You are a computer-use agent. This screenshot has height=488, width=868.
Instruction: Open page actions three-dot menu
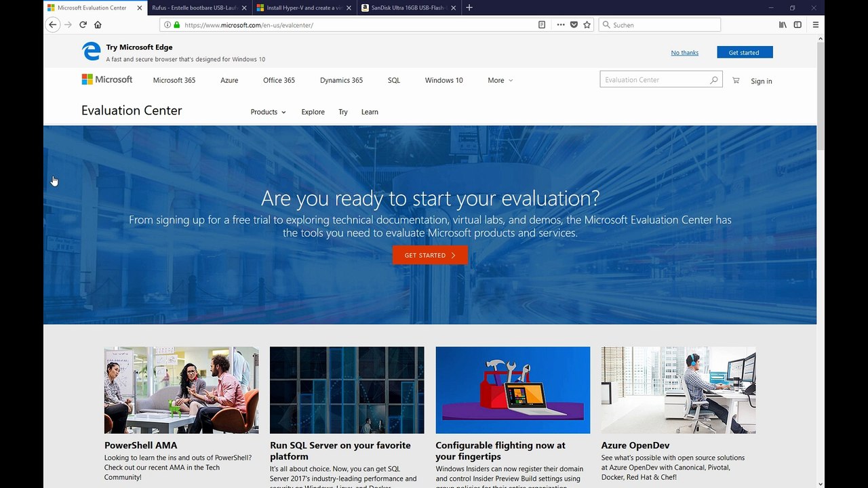pyautogui.click(x=561, y=25)
